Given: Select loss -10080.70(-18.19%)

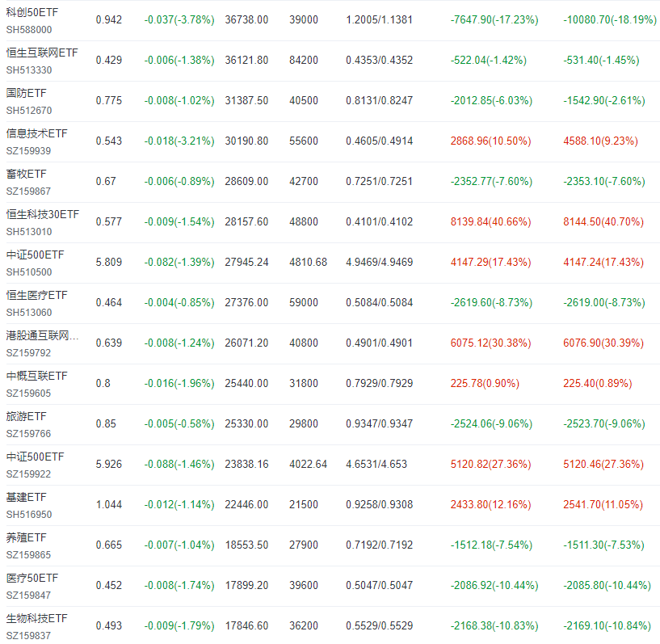Looking at the screenshot, I should 610,19.
